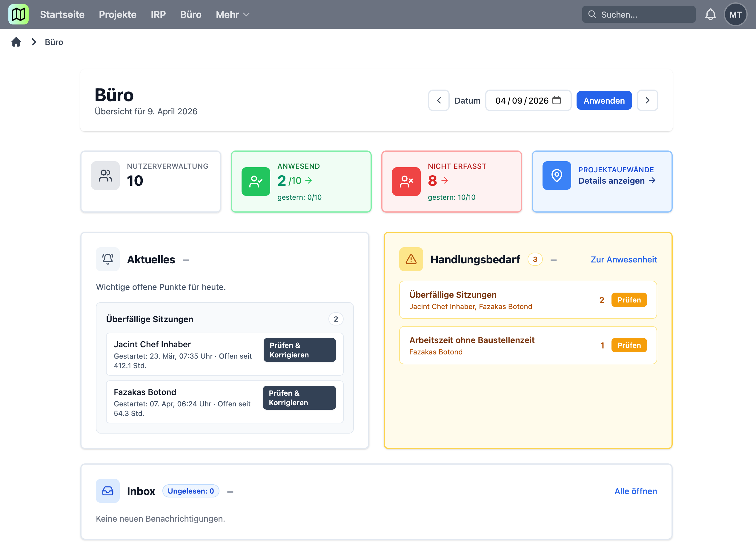Collapse the Inbox section
Viewport: 756px width, 550px height.
pos(230,492)
